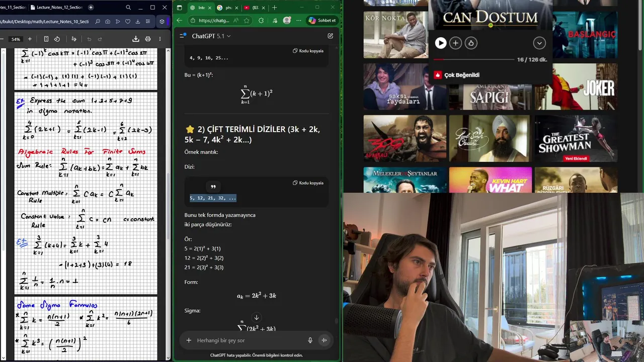Click the 54% zoom level field
Image resolution: width=644 pixels, height=362 pixels.
16,39
